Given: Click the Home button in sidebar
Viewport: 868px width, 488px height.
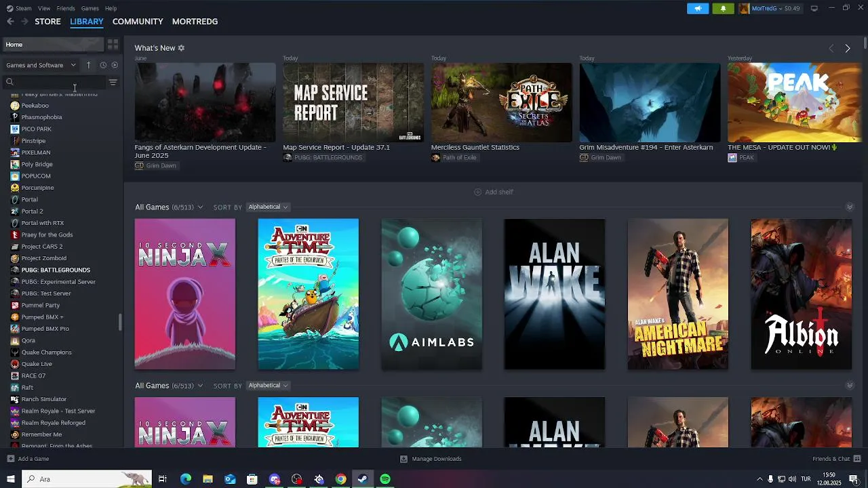Looking at the screenshot, I should 53,44.
